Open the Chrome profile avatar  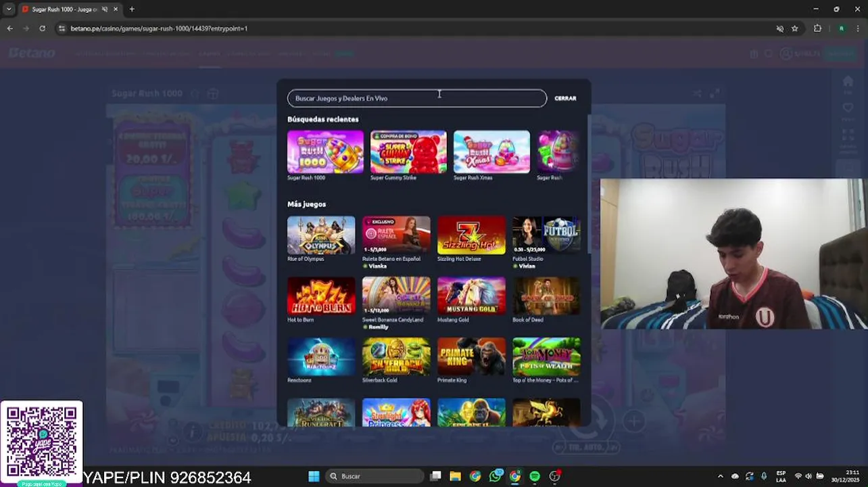pyautogui.click(x=841, y=28)
